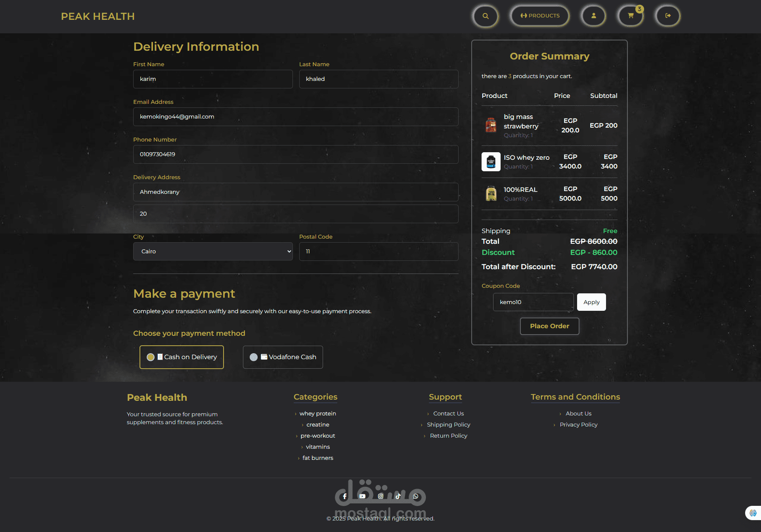The width and height of the screenshot is (761, 532).
Task: Open the WhatsApp icon in footer
Action: tap(416, 496)
